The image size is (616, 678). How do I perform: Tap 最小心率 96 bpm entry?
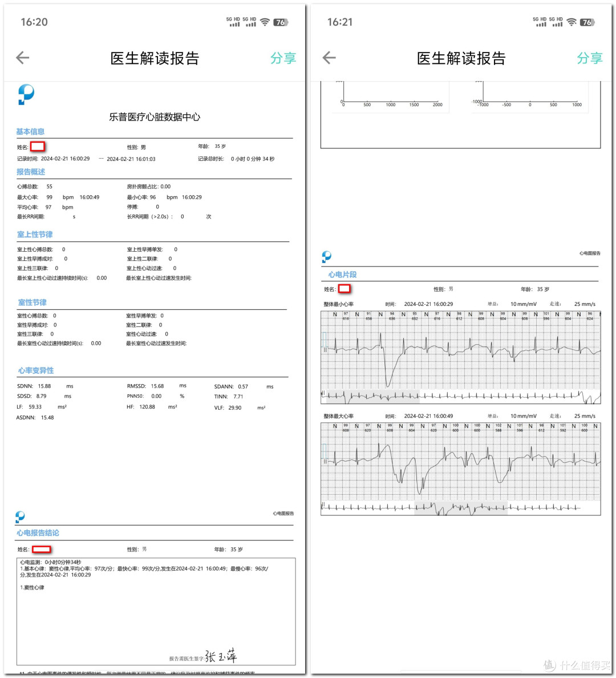[x=164, y=197]
